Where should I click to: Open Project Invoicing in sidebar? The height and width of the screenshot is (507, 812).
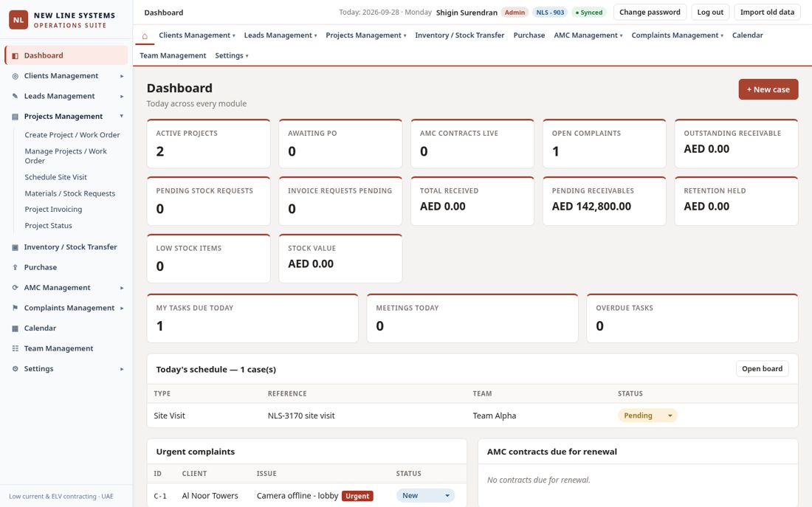53,210
